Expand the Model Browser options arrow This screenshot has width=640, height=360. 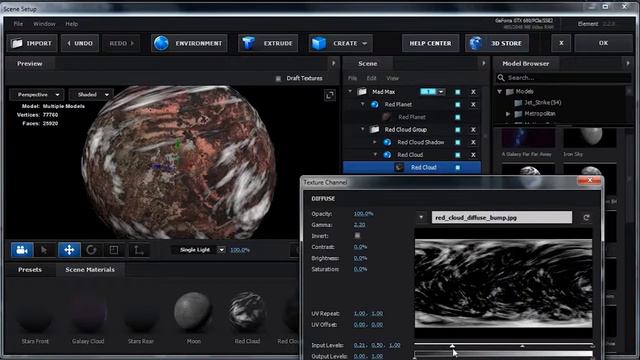(628, 64)
